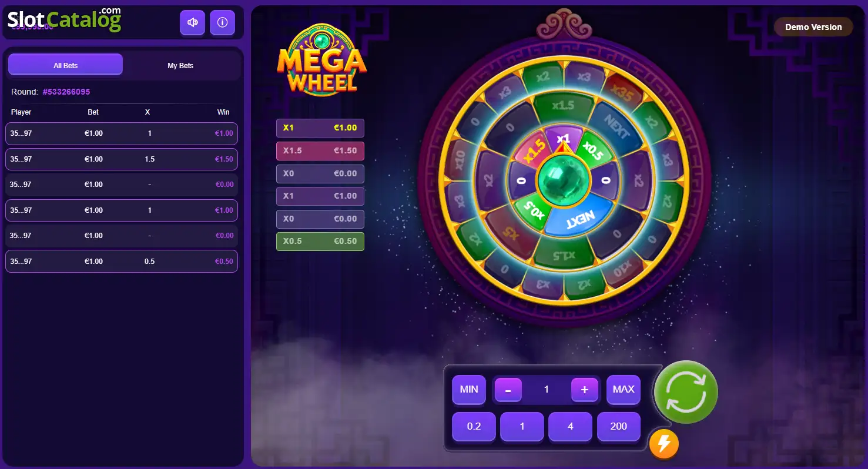Image resolution: width=868 pixels, height=469 pixels.
Task: Mute the game sound speaker icon
Action: [192, 23]
